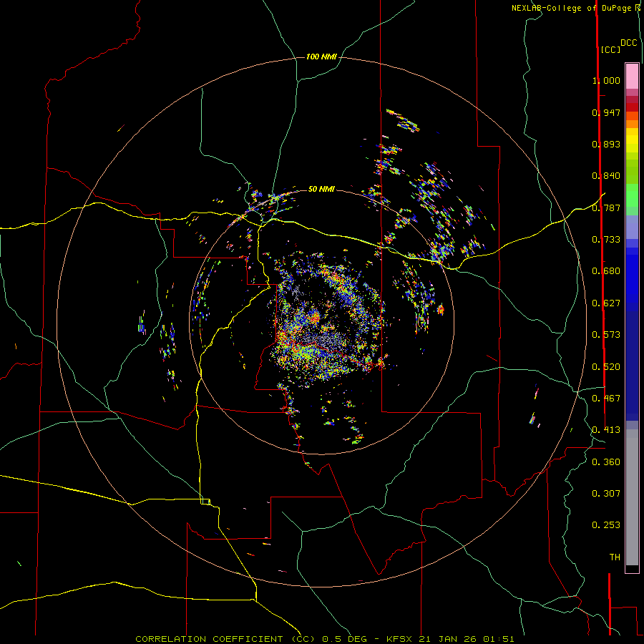Click the 0.573 legend value
This screenshot has height=644, width=644.
(x=606, y=335)
